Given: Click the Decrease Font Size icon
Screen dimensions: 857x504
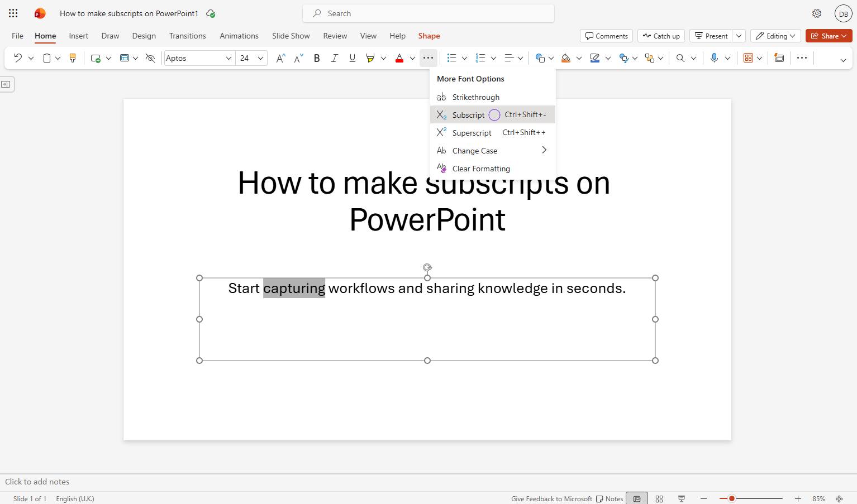Looking at the screenshot, I should click(x=298, y=58).
